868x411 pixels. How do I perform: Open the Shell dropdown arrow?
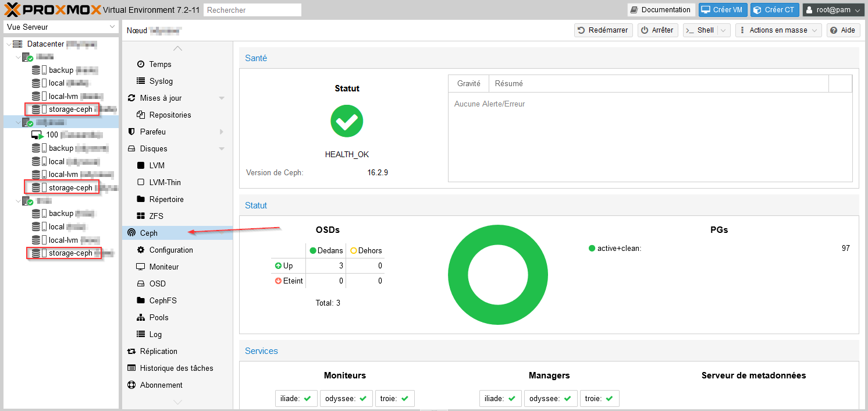tap(723, 30)
